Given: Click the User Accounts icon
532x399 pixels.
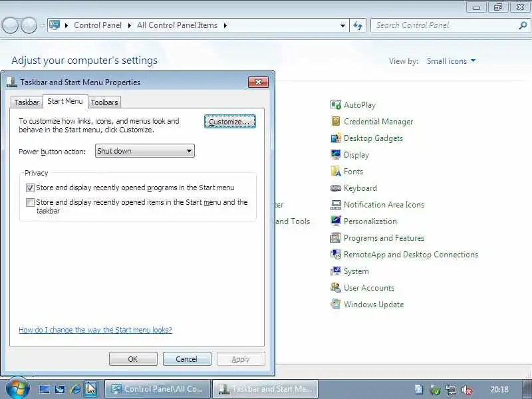Looking at the screenshot, I should pos(336,288).
